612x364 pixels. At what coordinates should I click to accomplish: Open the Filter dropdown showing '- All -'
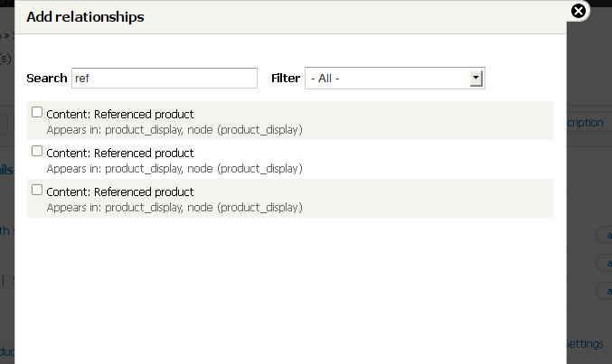395,79
